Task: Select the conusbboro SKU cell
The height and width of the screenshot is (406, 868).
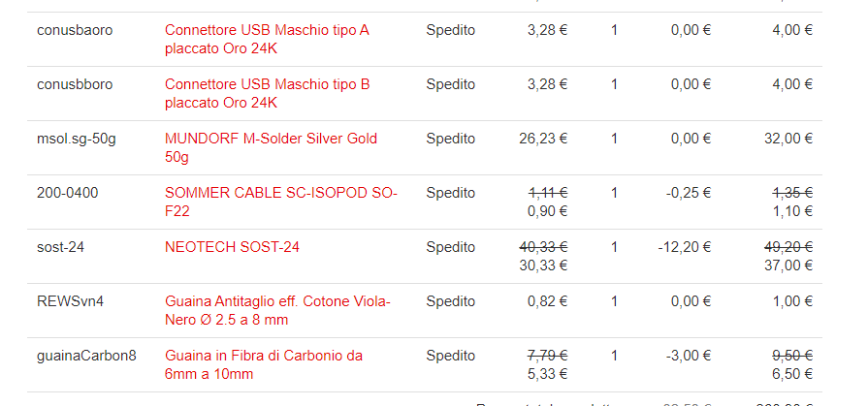Action: (75, 84)
